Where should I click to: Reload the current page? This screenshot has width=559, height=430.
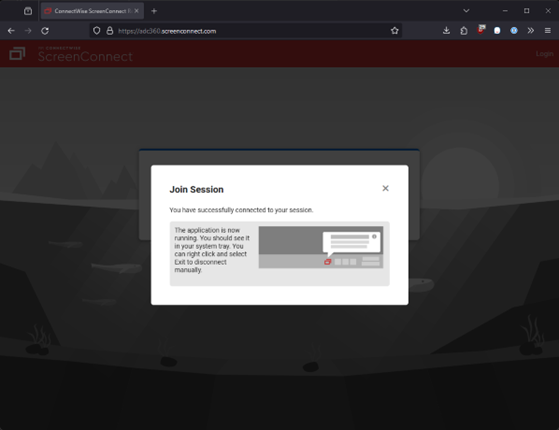(x=45, y=31)
